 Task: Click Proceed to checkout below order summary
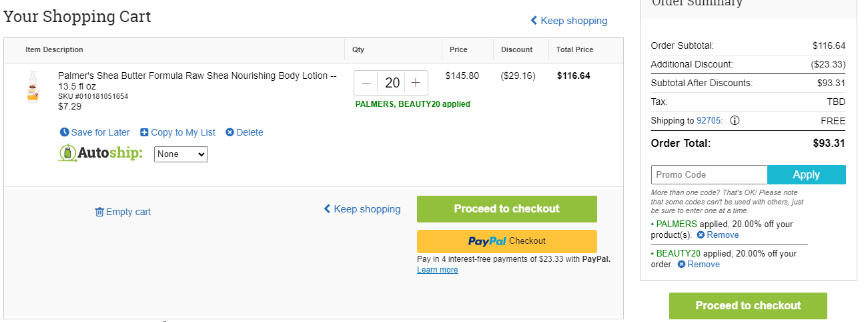point(748,306)
